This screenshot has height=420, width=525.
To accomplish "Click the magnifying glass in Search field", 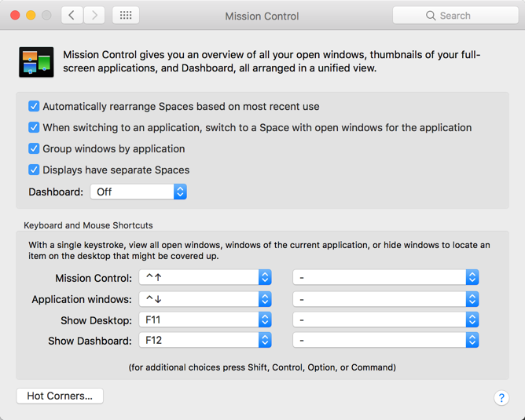I will tap(431, 16).
